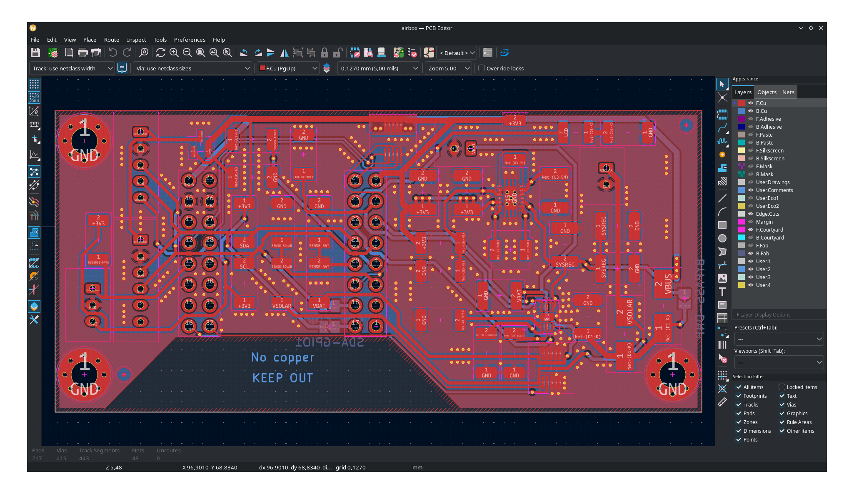Uncheck Footprints in the Selection Filter
854x504 pixels.
[x=739, y=396]
